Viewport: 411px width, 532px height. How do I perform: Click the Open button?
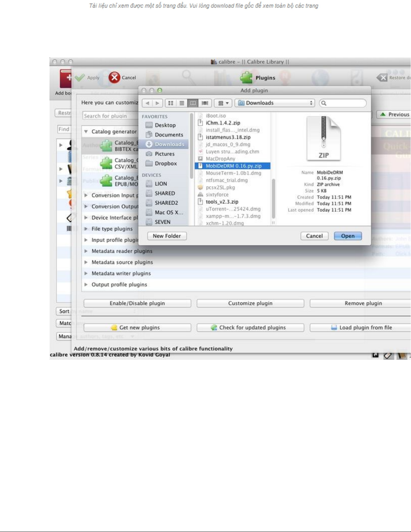pos(348,236)
